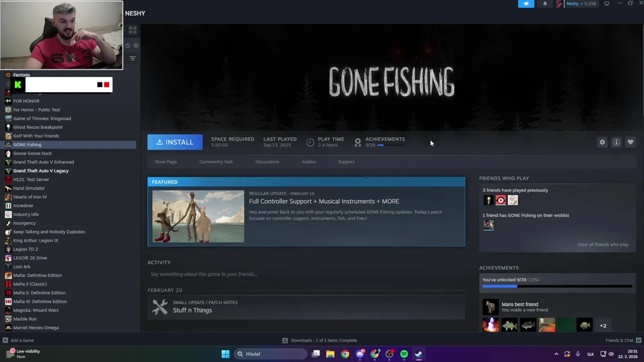644x362 pixels.
Task: Click achievements progress bar in panel
Action: (557, 287)
